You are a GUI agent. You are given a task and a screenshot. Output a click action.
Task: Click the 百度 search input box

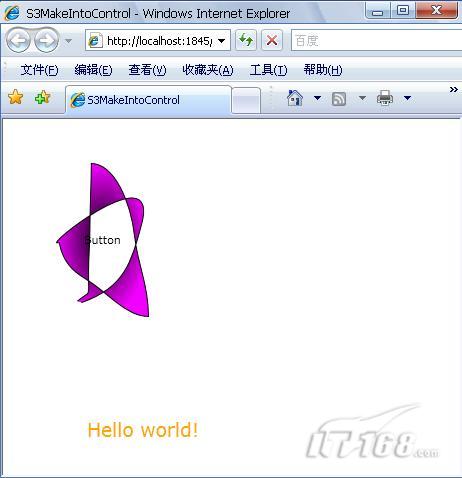click(376, 41)
